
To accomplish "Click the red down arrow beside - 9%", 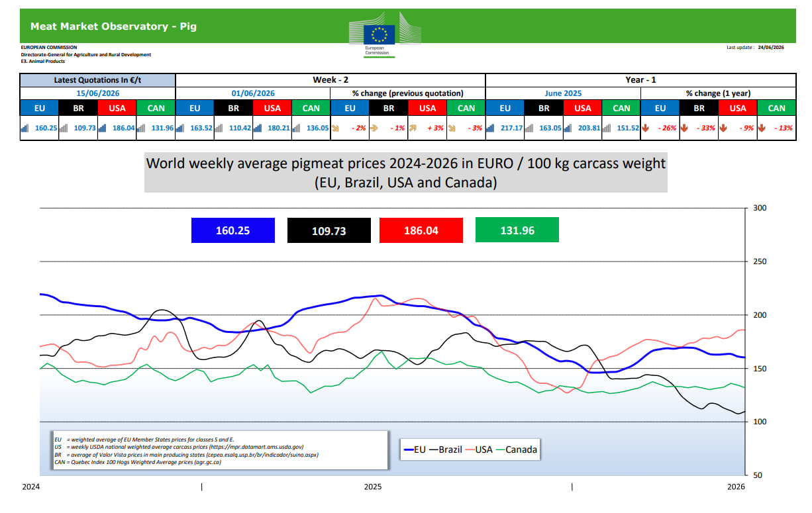I will click(723, 128).
